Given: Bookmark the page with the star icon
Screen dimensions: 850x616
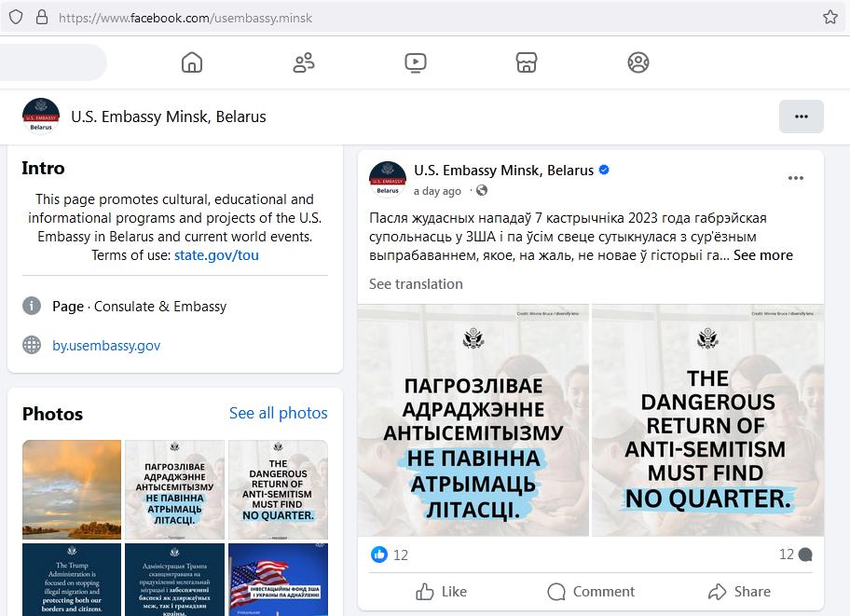Looking at the screenshot, I should [829, 18].
